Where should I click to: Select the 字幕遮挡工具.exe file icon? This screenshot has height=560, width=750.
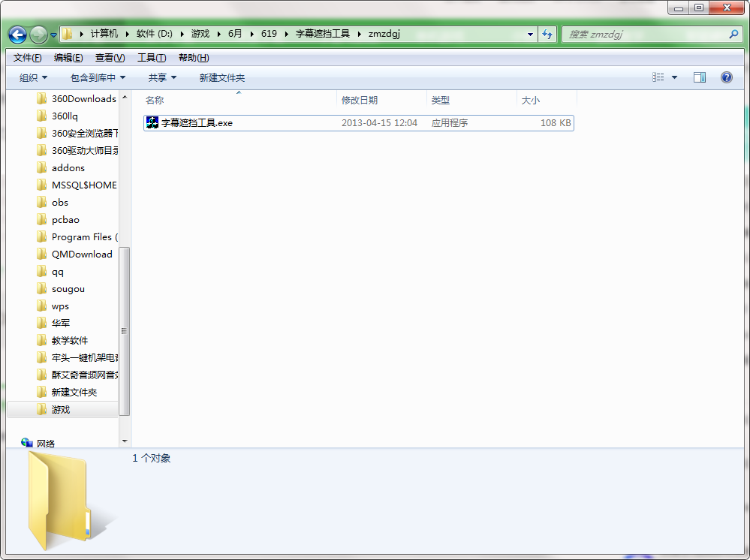click(x=152, y=122)
